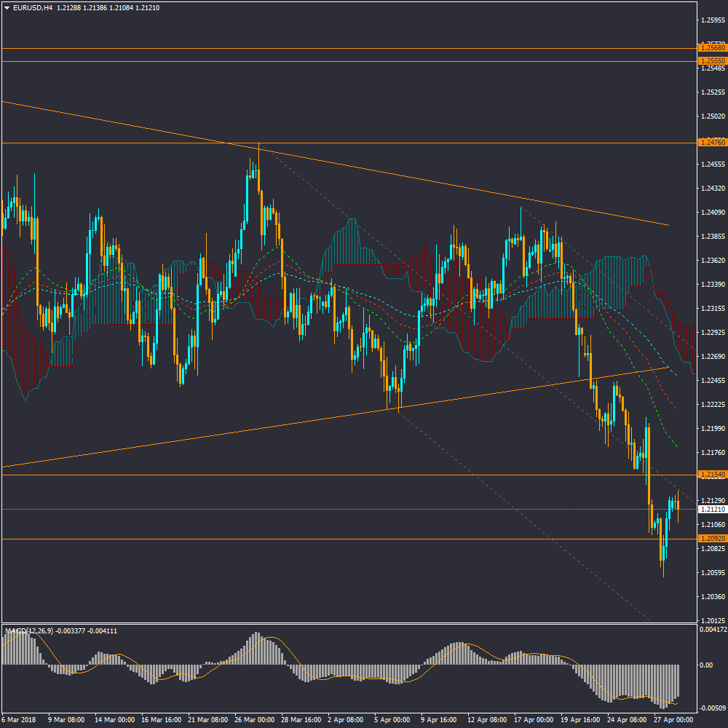Click the 1.23620 price scale value
The width and height of the screenshot is (728, 728).
coord(711,261)
